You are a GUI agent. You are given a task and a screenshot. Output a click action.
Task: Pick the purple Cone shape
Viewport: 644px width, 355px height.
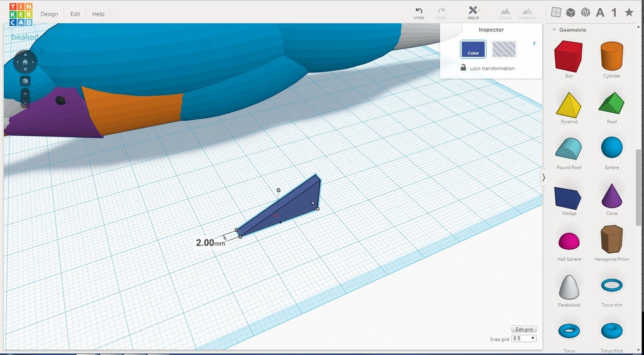612,195
